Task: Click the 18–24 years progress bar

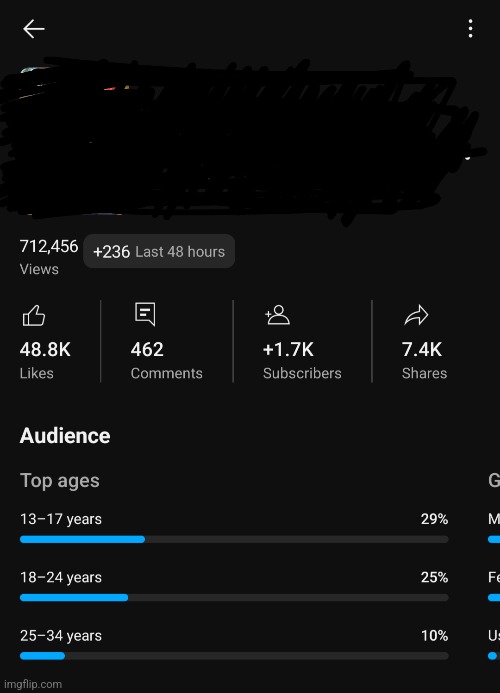Action: 234,598
